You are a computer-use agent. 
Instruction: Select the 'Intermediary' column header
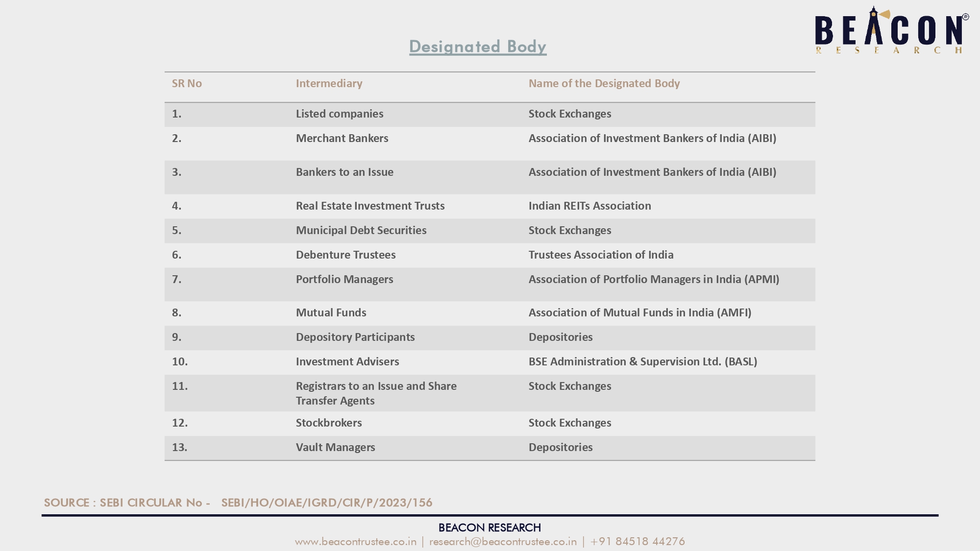[x=329, y=83]
